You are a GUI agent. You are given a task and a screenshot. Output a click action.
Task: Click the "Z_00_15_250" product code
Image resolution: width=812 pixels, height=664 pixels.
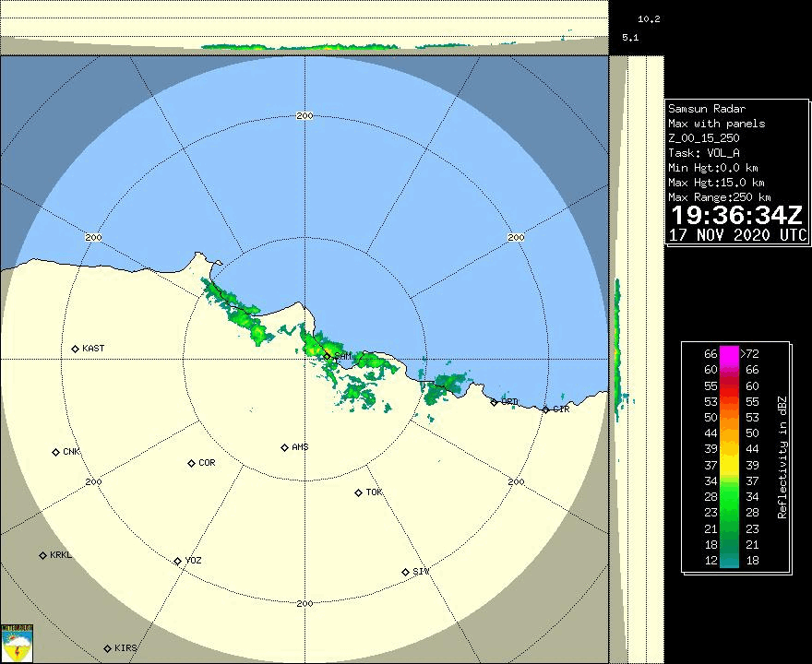704,138
